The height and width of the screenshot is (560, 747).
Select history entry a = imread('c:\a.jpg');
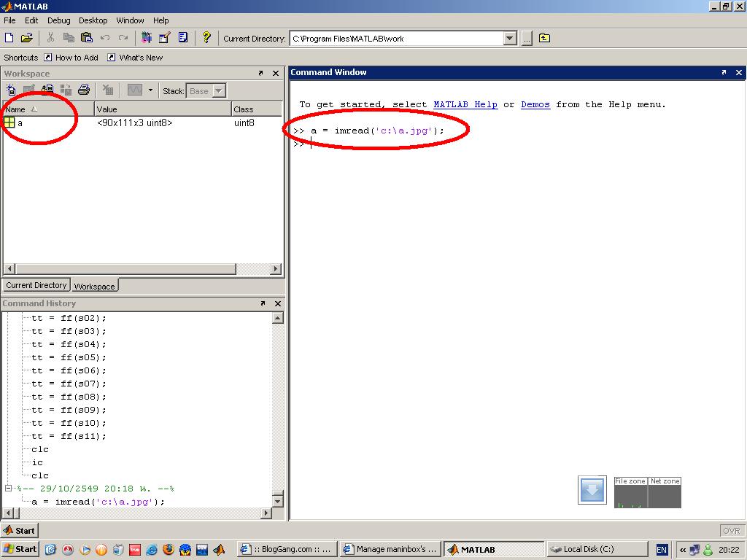(x=98, y=502)
